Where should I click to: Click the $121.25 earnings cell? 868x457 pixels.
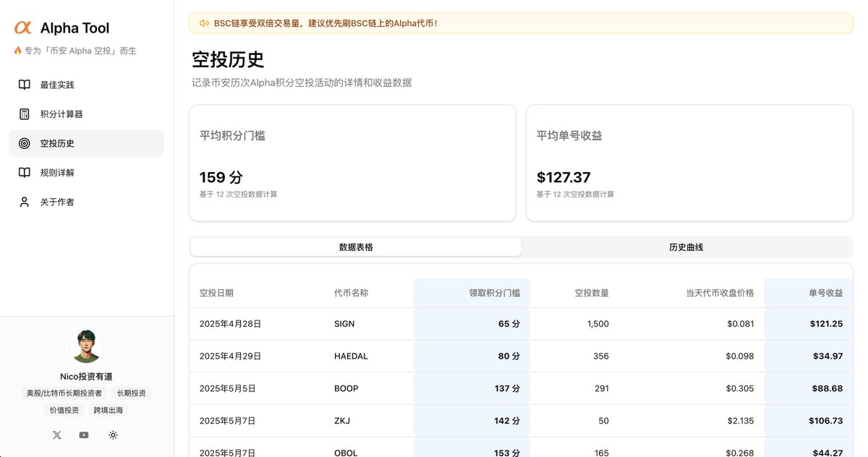click(826, 324)
